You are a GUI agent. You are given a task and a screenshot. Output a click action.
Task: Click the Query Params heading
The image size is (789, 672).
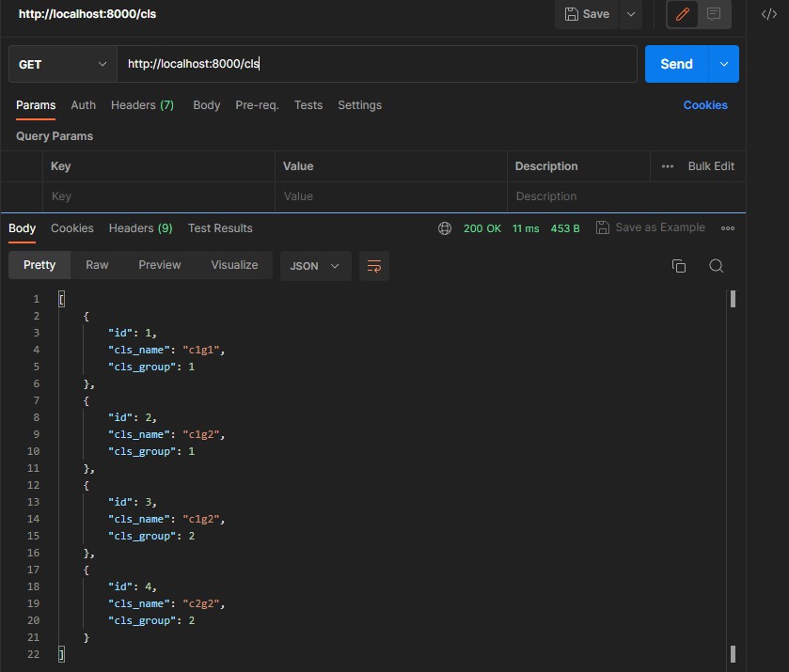click(55, 136)
